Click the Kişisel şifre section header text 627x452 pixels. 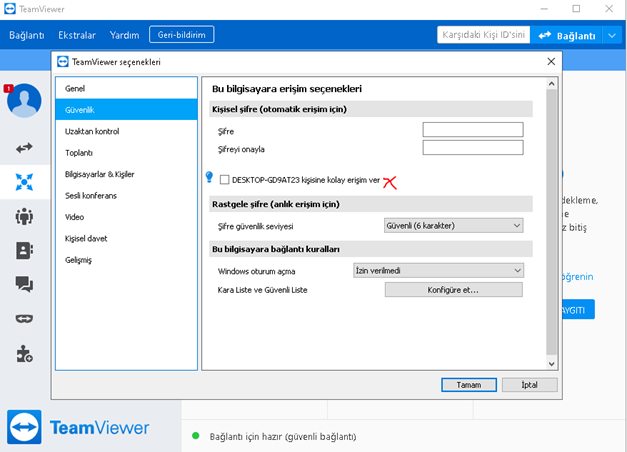[279, 109]
